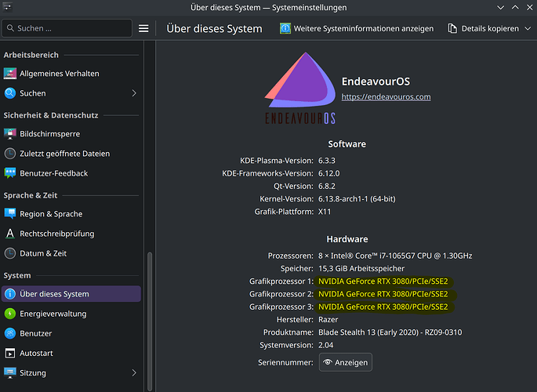Click the copy icon beside Details kopieren
537x392 pixels.
452,28
